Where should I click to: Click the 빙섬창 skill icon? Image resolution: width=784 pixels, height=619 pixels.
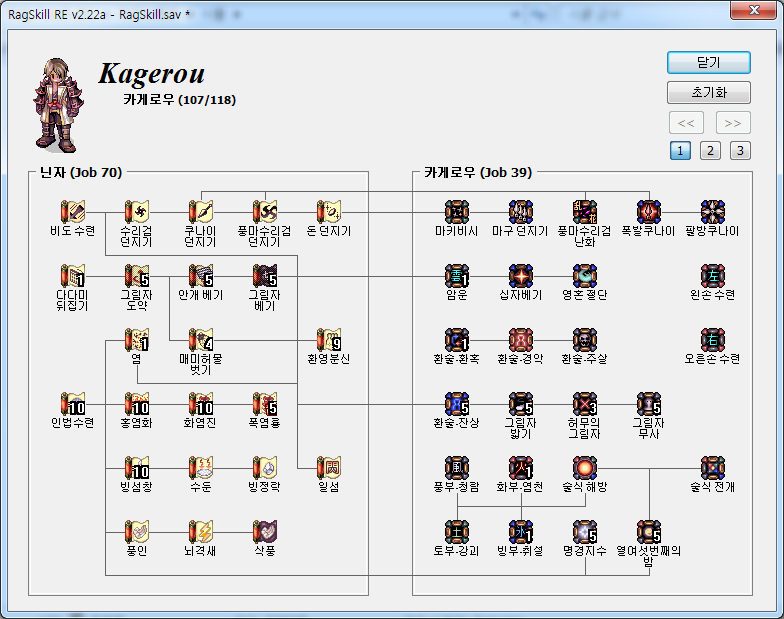click(x=137, y=467)
